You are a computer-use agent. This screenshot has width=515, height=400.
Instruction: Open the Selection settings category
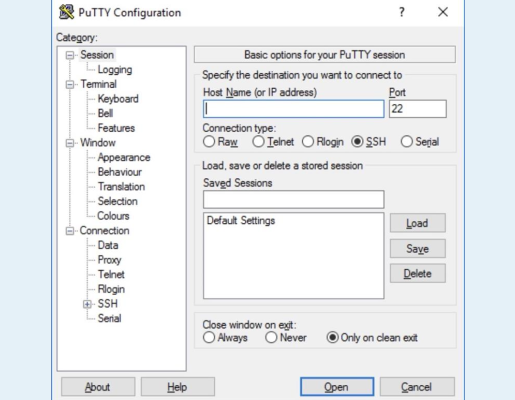pos(118,201)
